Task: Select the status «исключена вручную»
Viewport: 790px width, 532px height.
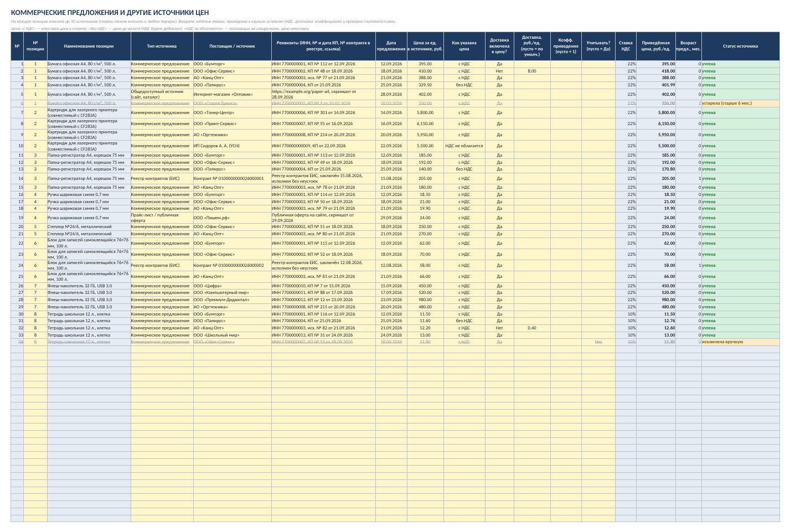Action: click(x=740, y=342)
